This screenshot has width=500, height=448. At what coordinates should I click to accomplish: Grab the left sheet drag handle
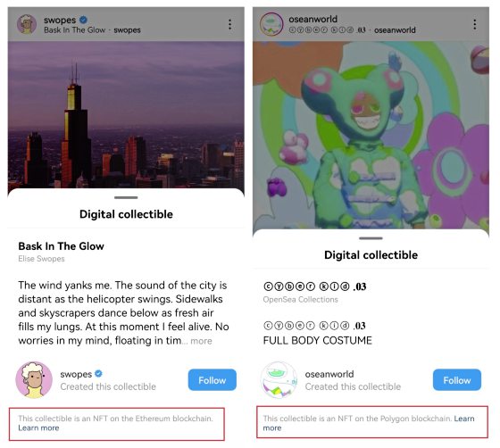tap(126, 197)
